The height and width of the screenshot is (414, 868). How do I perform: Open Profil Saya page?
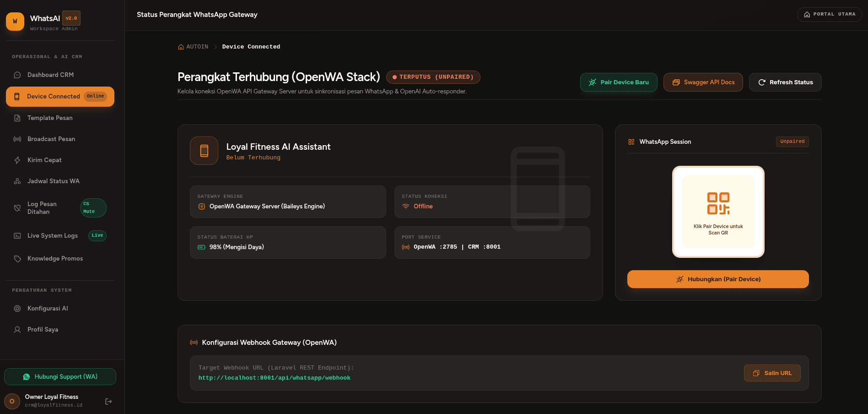(60, 330)
